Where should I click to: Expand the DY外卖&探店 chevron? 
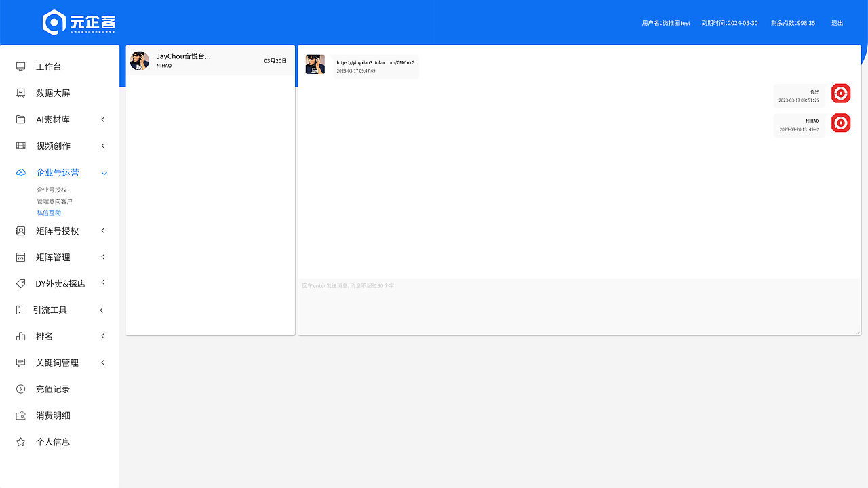[x=103, y=282]
